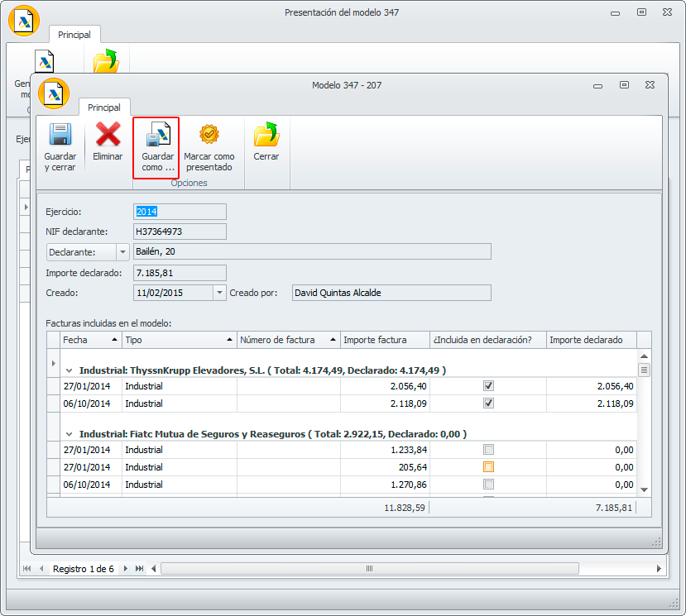Collapse the ThyssenKrupp Elevadores group
Viewport: 686px width, 616px height.
[70, 371]
